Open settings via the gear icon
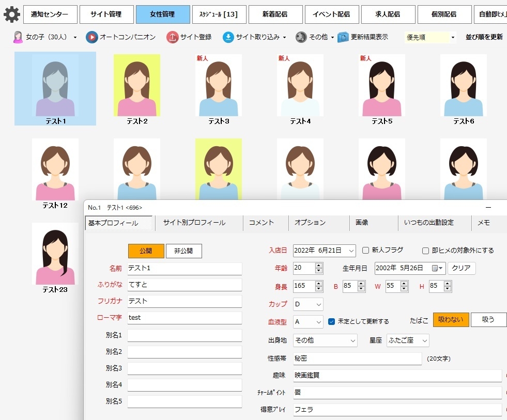507x420 pixels. click(x=11, y=14)
